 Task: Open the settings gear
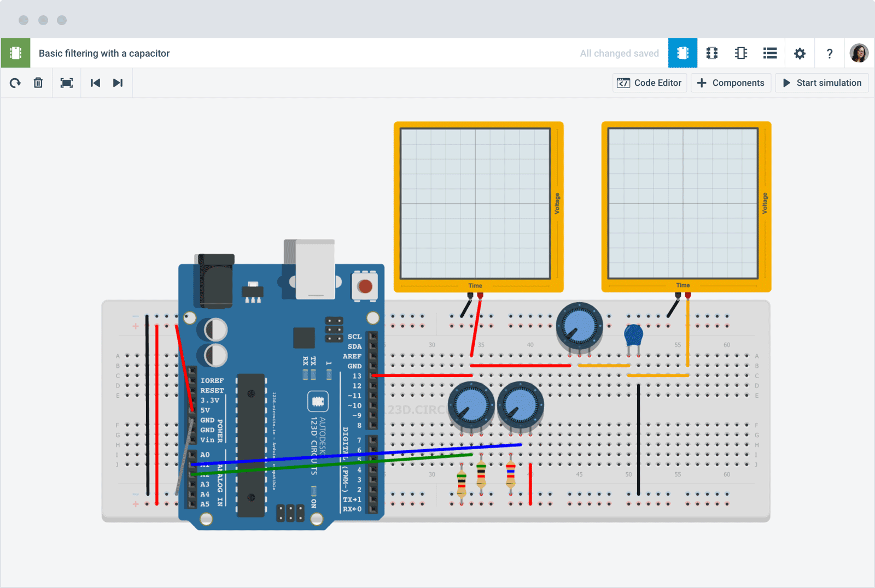coord(800,54)
